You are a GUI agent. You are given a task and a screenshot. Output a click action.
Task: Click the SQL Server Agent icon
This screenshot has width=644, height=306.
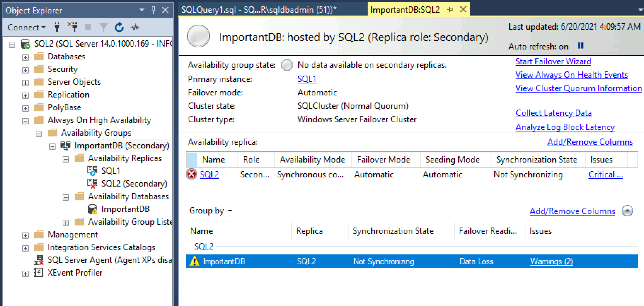(x=39, y=260)
